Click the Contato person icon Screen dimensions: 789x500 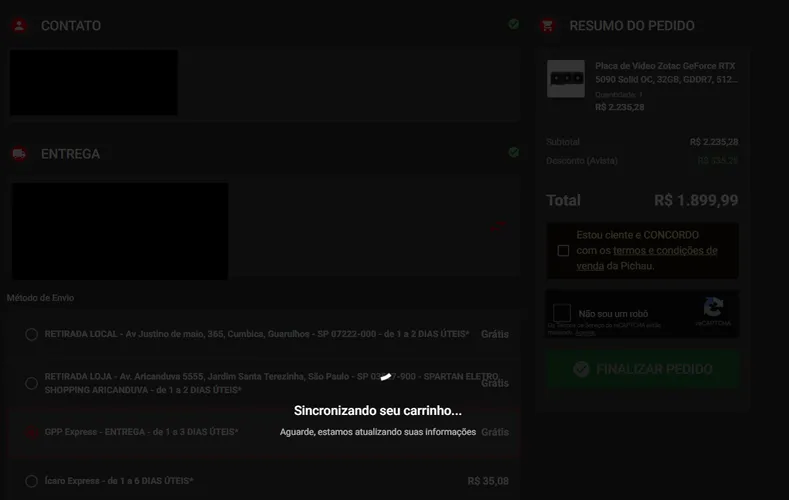[19, 26]
